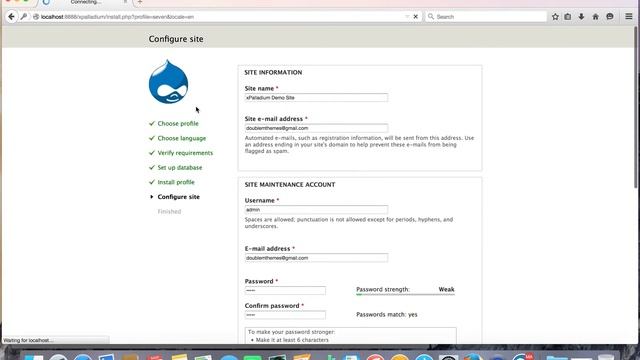640x360 pixels.
Task: Click the Username input field
Action: point(316,209)
